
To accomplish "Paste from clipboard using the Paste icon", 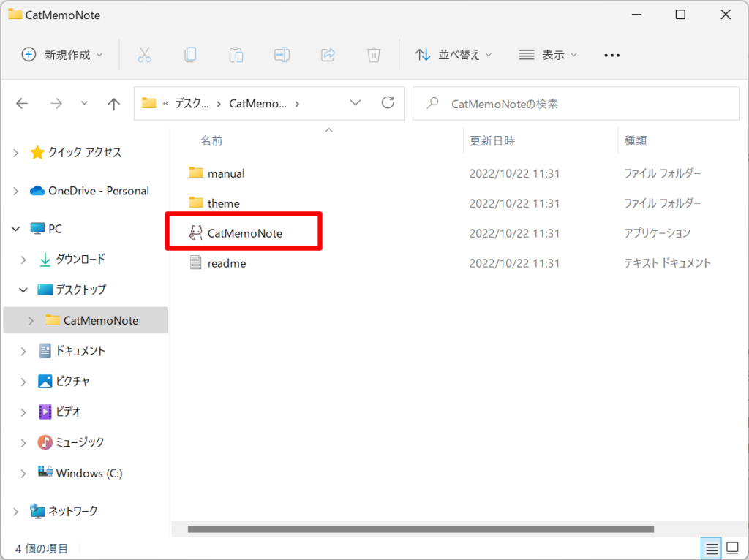I will coord(236,55).
